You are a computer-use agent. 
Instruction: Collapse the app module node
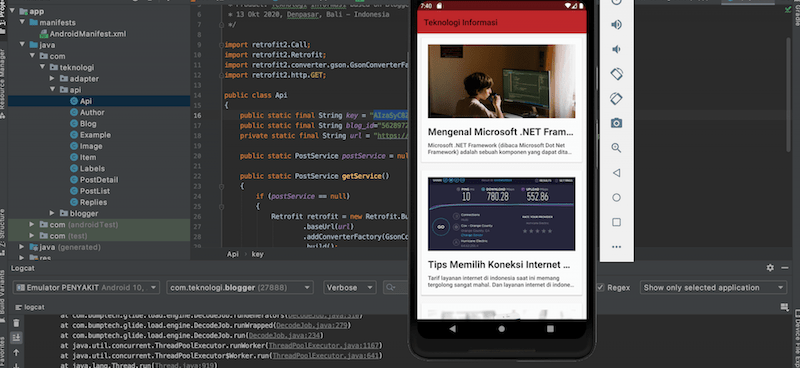[x=12, y=11]
